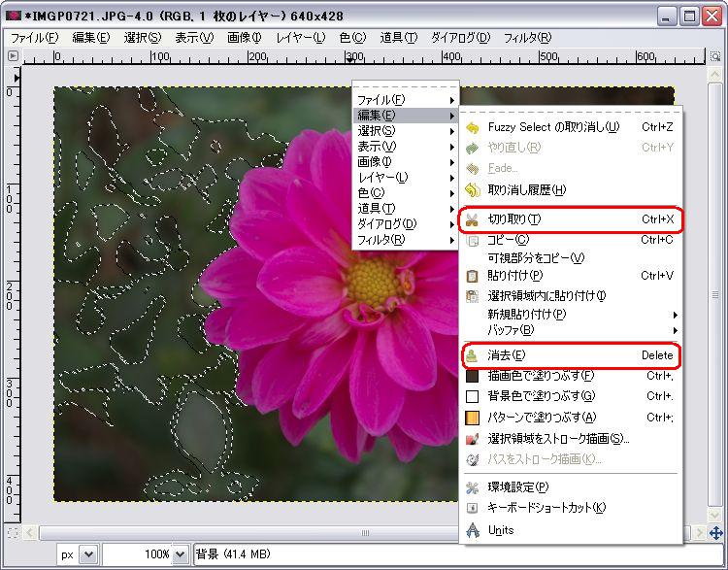Open the ファイル(F) menu in the menu bar
Screen dimensions: 728x570
click(34, 38)
